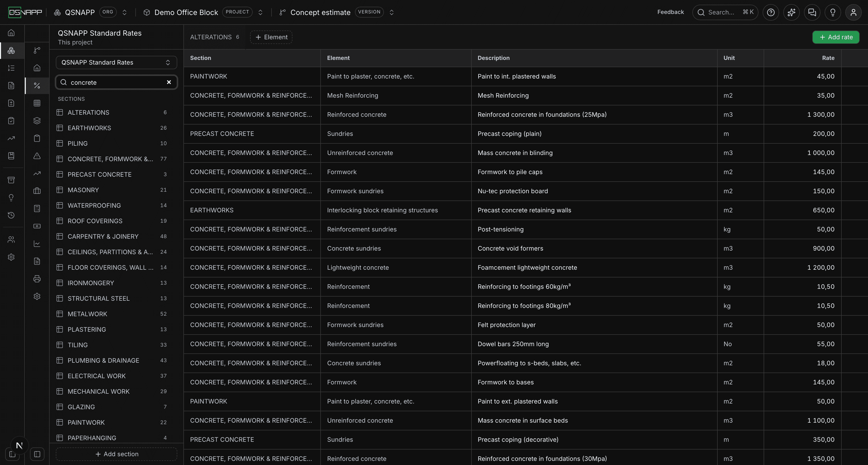
Task: Expand the QSNAPP organisation switcher chevrons
Action: tap(124, 12)
